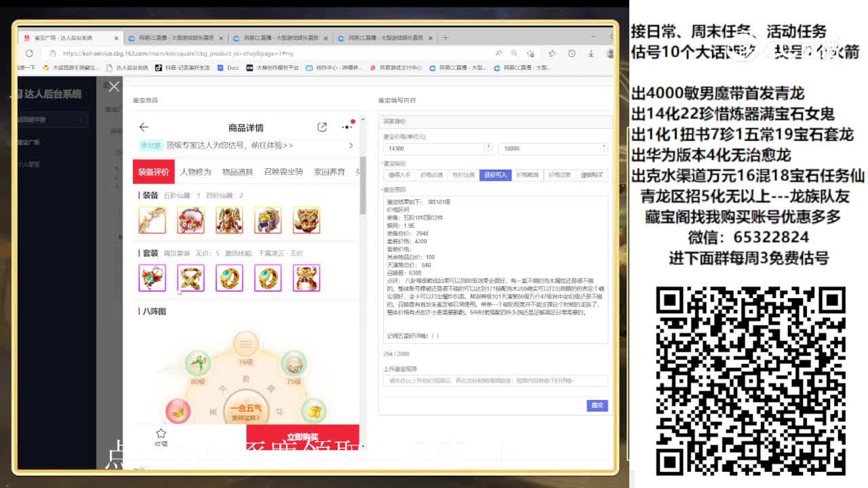The image size is (868, 488).
Task: View the purple helmet equipment icon
Action: [x=268, y=220]
